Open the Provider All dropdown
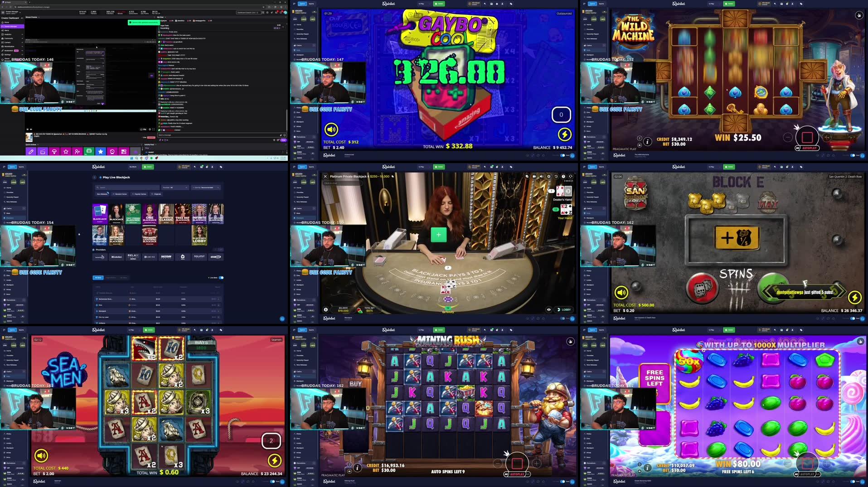 (175, 188)
